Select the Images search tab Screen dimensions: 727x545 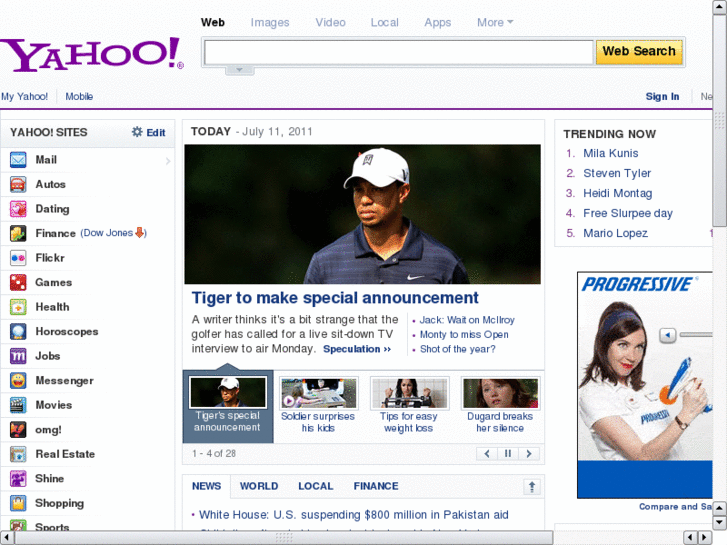click(270, 22)
